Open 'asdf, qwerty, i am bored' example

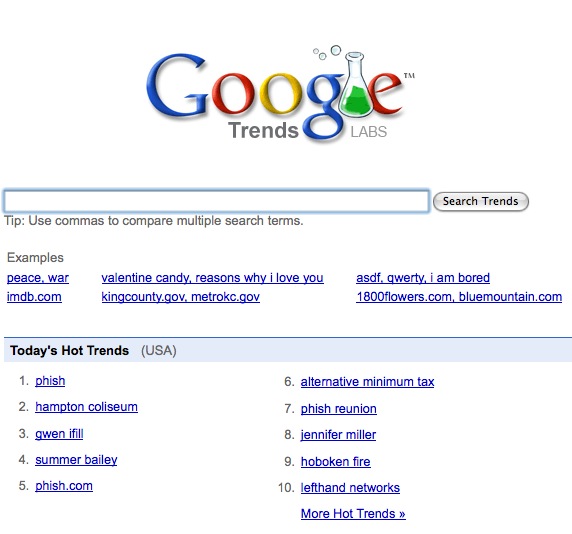coord(423,278)
